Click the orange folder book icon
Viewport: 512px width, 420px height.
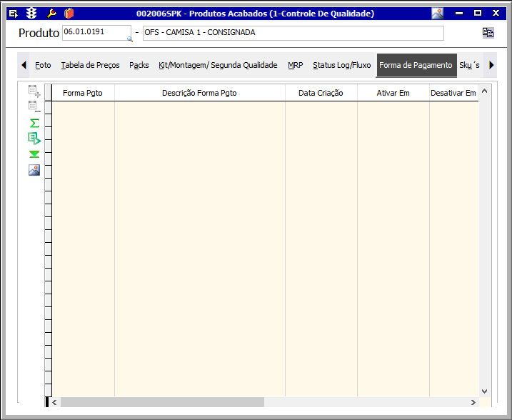tap(69, 14)
